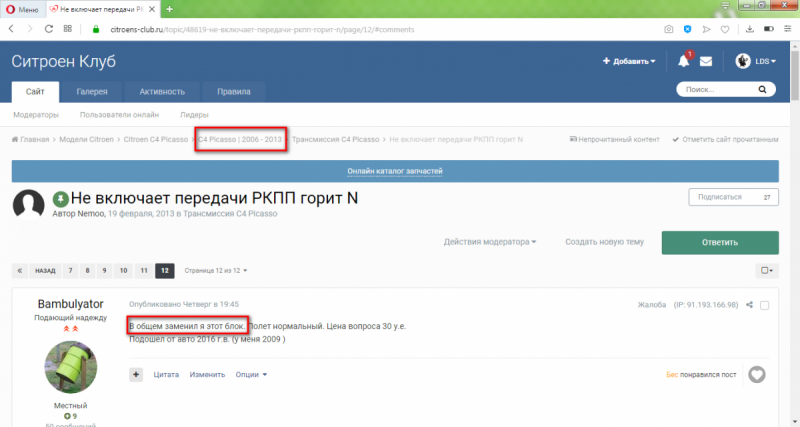This screenshot has height=427, width=800.
Task: Expand Действия модератора menu
Action: [490, 242]
